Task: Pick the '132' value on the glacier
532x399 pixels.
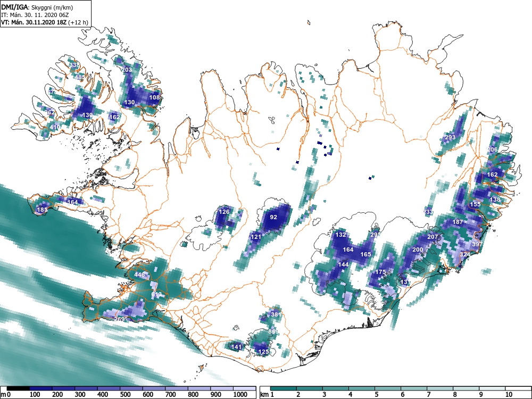Action: coord(340,235)
